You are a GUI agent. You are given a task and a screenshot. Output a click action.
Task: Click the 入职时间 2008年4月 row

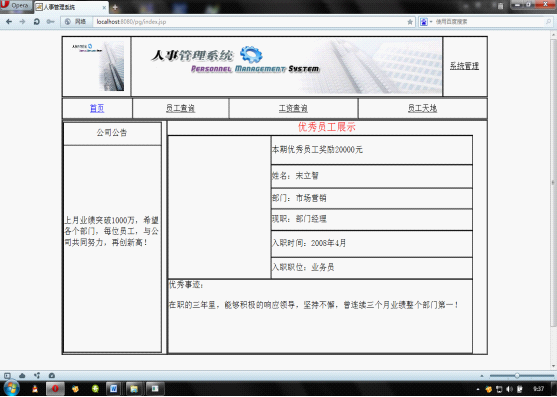(372, 244)
